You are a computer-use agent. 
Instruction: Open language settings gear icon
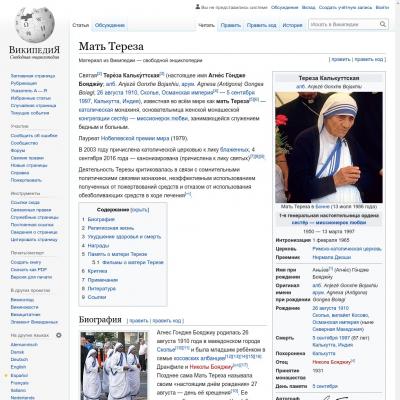click(59, 335)
